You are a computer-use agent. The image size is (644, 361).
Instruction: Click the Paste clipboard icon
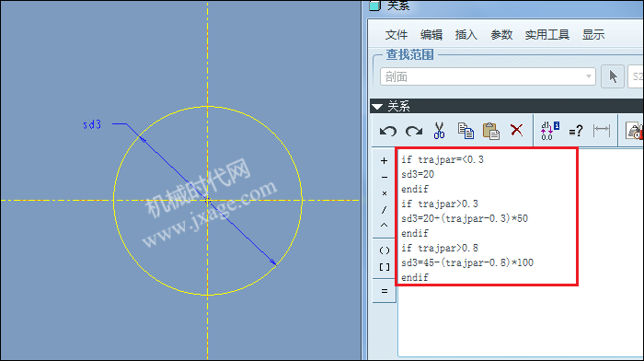pos(490,131)
